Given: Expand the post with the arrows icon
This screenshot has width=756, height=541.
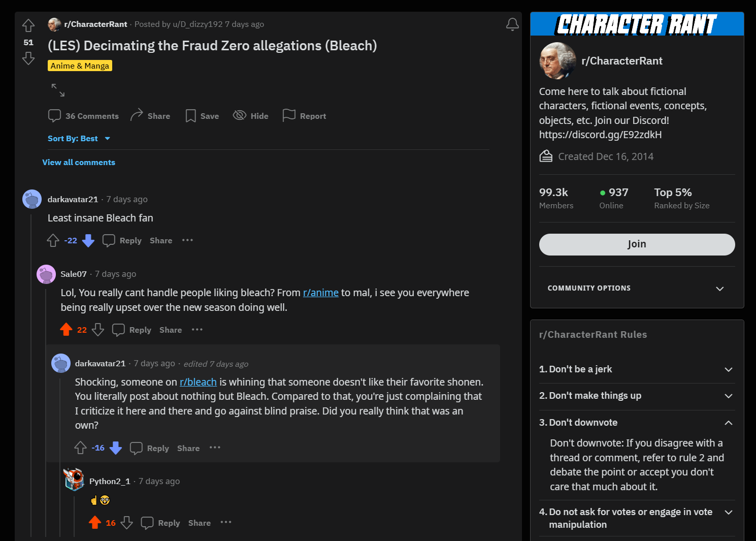Looking at the screenshot, I should pyautogui.click(x=58, y=90).
